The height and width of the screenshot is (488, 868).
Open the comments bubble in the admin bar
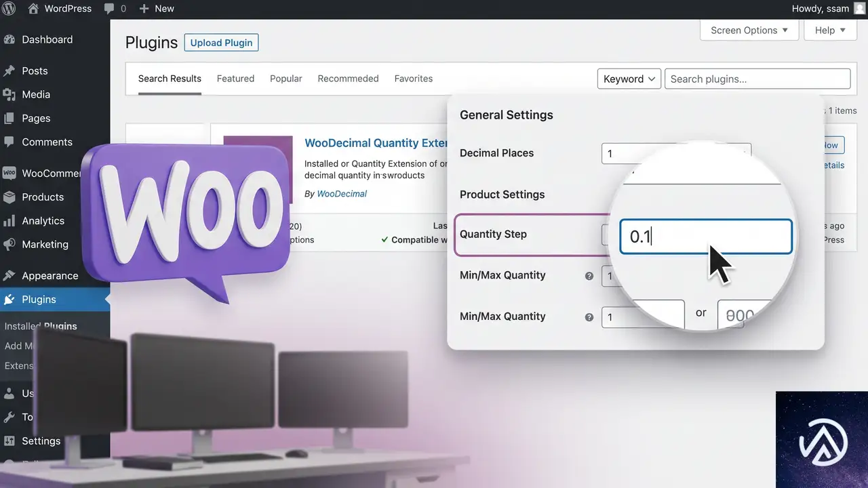click(x=115, y=9)
